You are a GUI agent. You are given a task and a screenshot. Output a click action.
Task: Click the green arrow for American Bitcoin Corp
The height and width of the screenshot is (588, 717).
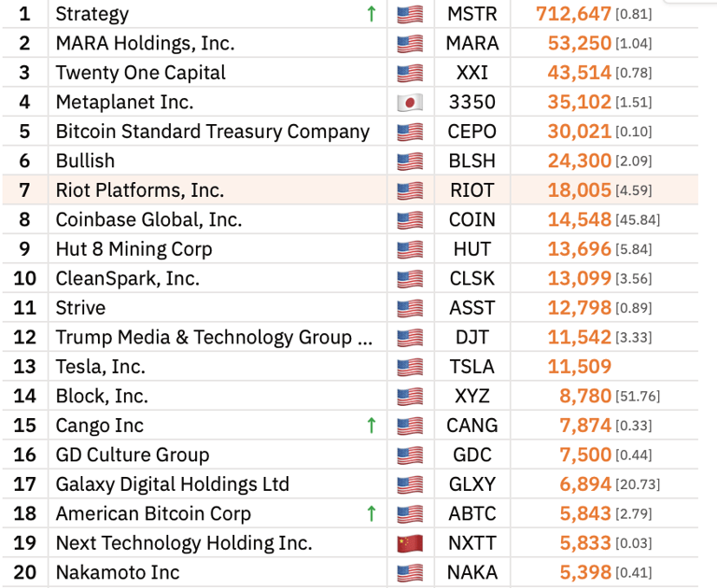point(372,513)
